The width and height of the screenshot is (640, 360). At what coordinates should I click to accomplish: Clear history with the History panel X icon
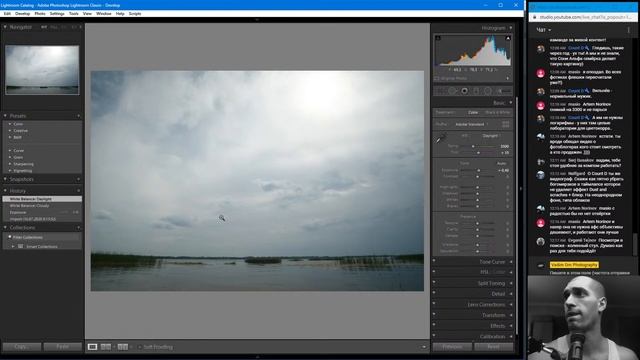pyautogui.click(x=78, y=191)
